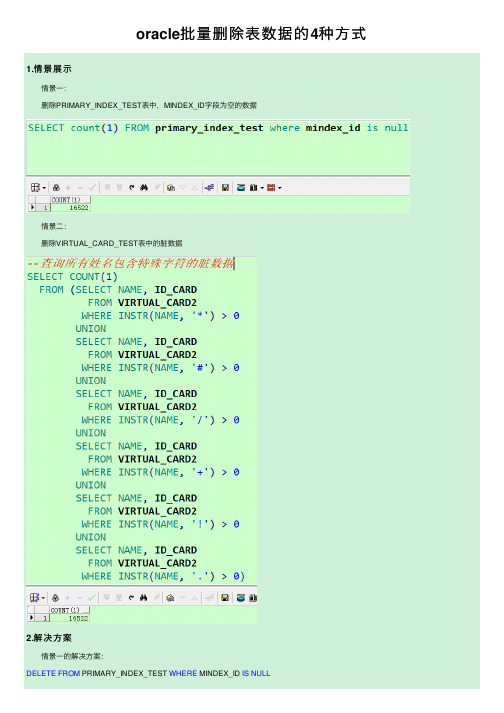The height and width of the screenshot is (713, 504).
Task: Click insert record plus icon under primary_index_test query
Action: [x=68, y=187]
